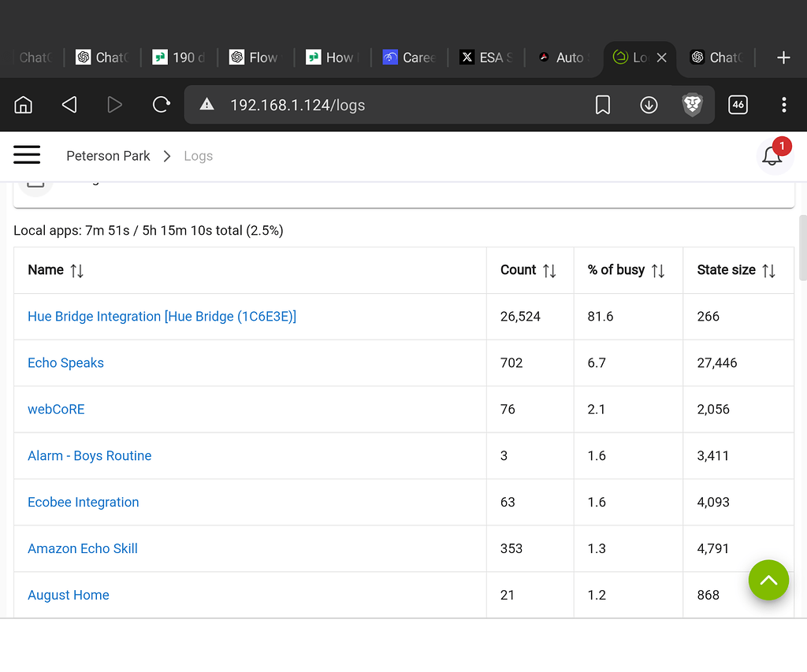Viewport: 807px width, 672px height.
Task: Go back with the back arrow
Action: 69,105
